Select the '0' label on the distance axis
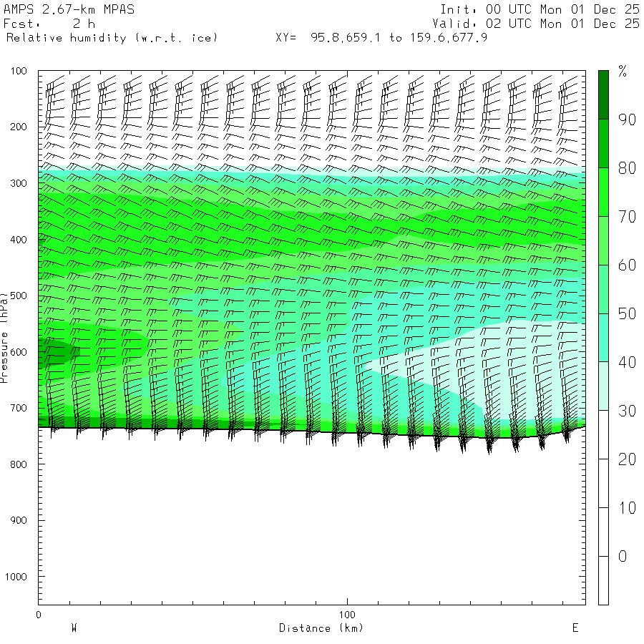 click(x=39, y=615)
